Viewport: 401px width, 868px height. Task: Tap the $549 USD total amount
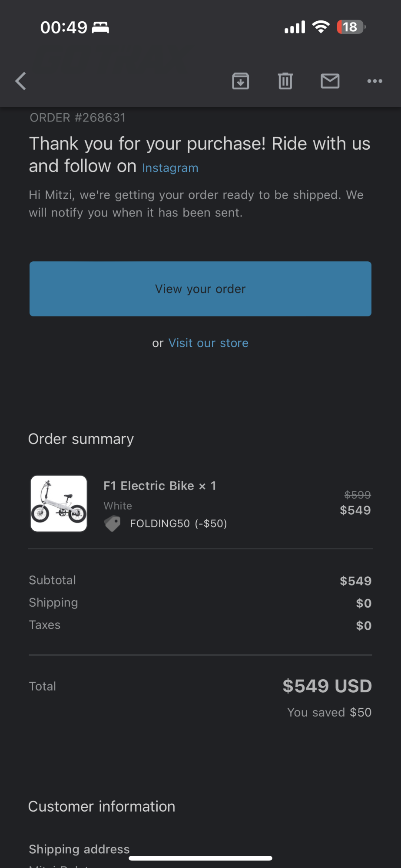[x=327, y=686]
